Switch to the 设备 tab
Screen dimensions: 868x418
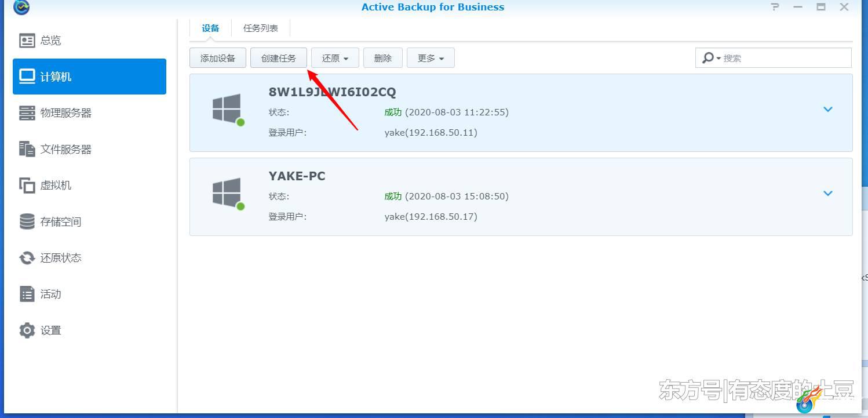coord(210,28)
